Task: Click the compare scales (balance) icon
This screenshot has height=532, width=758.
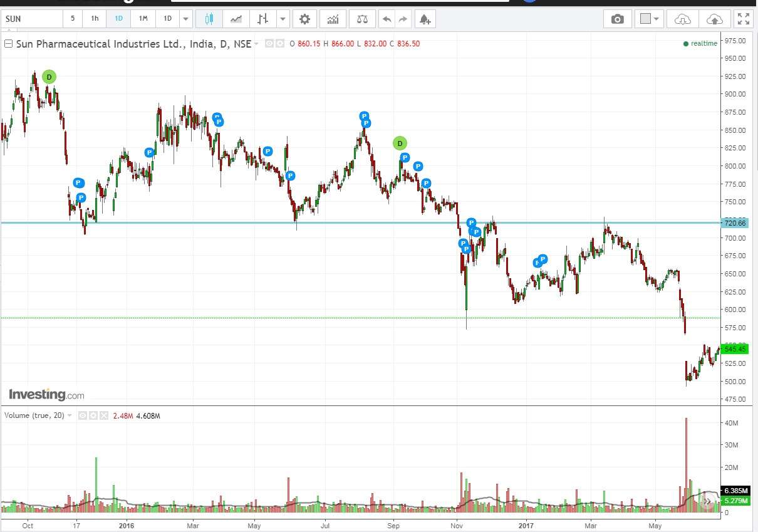Action: [x=363, y=19]
